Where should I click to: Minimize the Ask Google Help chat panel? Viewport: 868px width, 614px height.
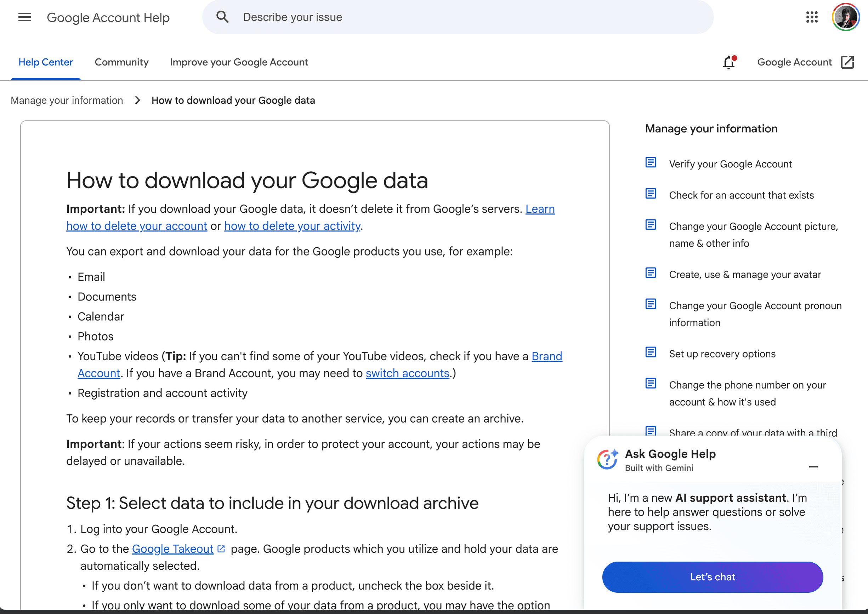point(813,467)
